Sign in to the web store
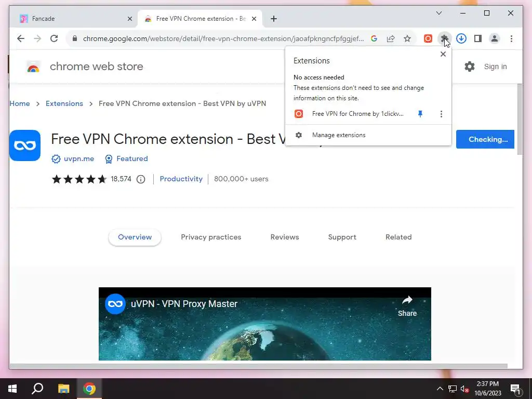This screenshot has width=532, height=399. [495, 66]
